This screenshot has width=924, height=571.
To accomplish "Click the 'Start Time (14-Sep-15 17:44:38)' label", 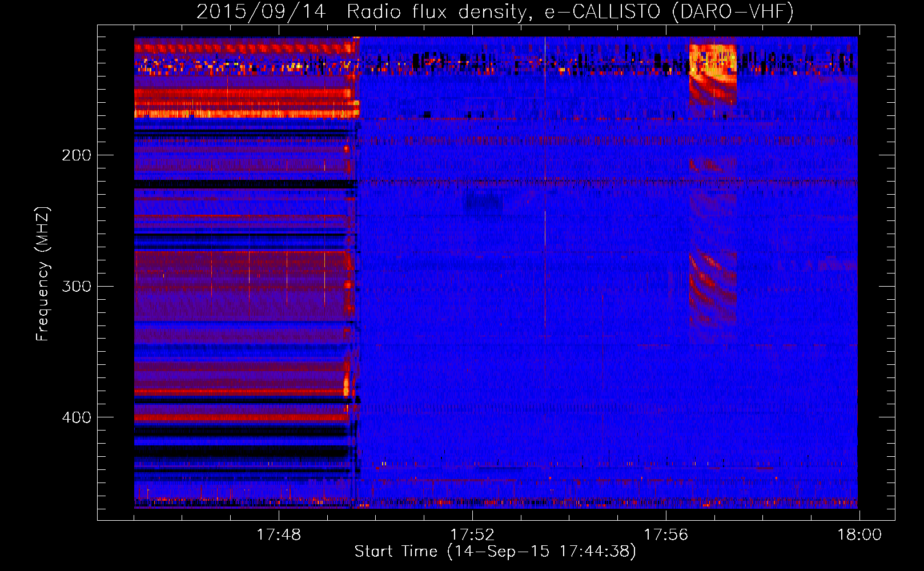I will click(x=495, y=552).
